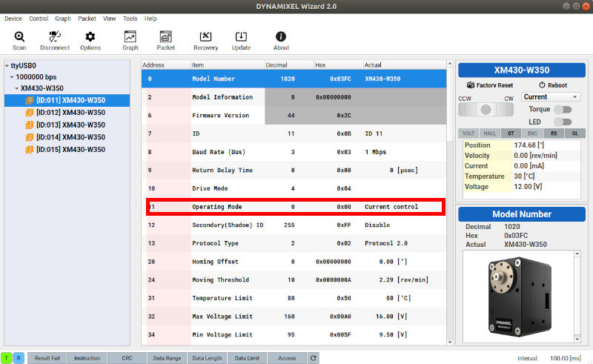Click the control table scroll-up arrow

pos(450,64)
